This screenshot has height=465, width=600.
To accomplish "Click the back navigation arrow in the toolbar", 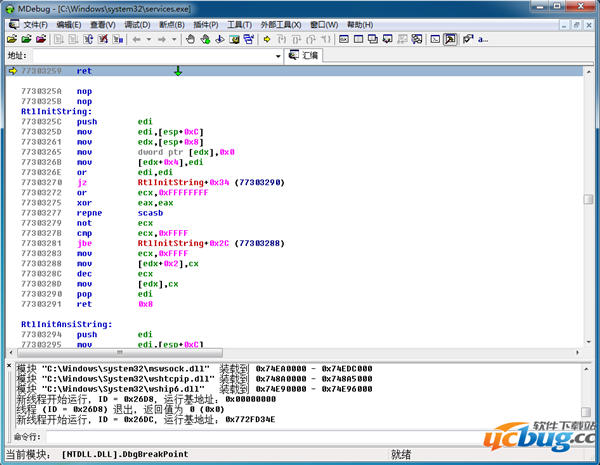I will (136, 39).
